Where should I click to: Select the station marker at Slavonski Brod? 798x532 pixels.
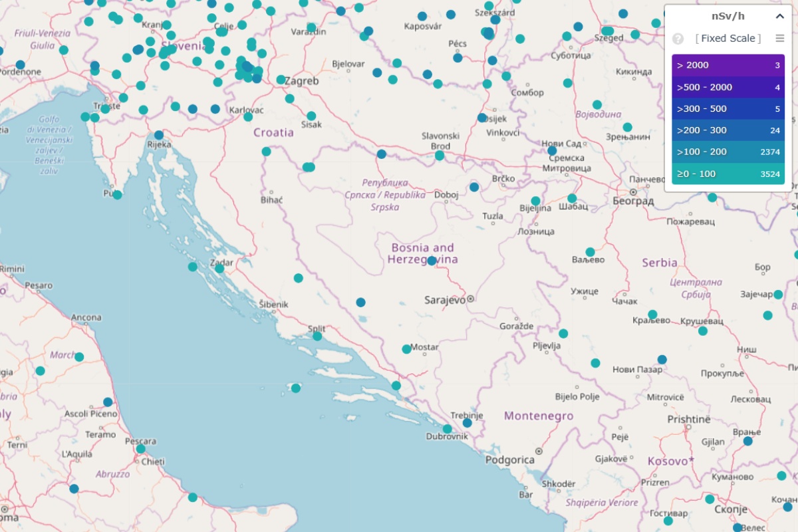(440, 155)
